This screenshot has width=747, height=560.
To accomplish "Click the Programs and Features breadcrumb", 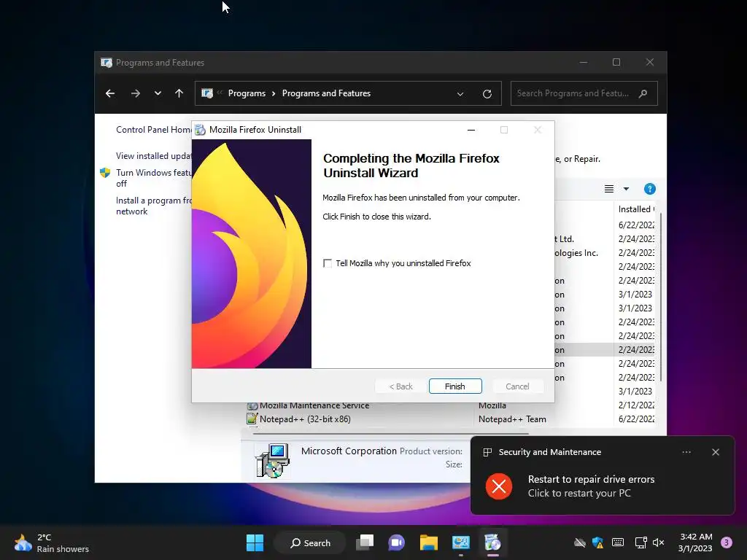I will pyautogui.click(x=326, y=93).
